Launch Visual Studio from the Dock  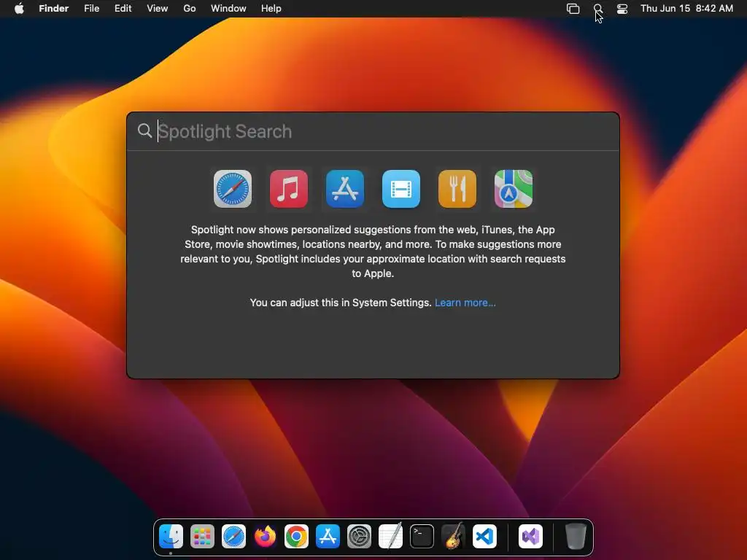coord(530,536)
